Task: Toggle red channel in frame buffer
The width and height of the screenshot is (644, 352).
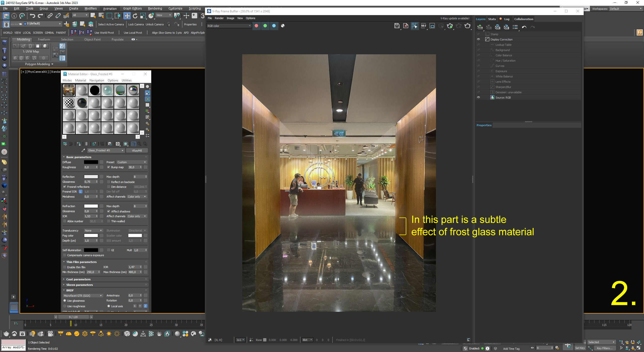Action: pyautogui.click(x=256, y=26)
